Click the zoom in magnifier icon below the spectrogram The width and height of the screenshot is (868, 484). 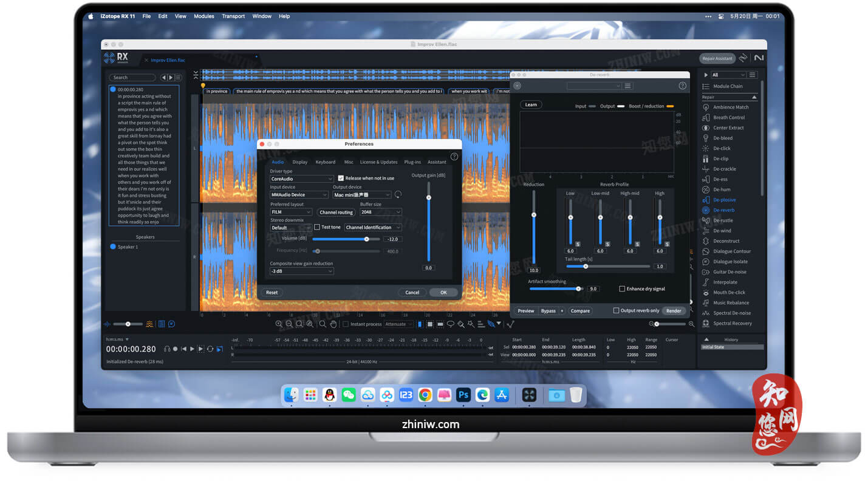pos(279,324)
